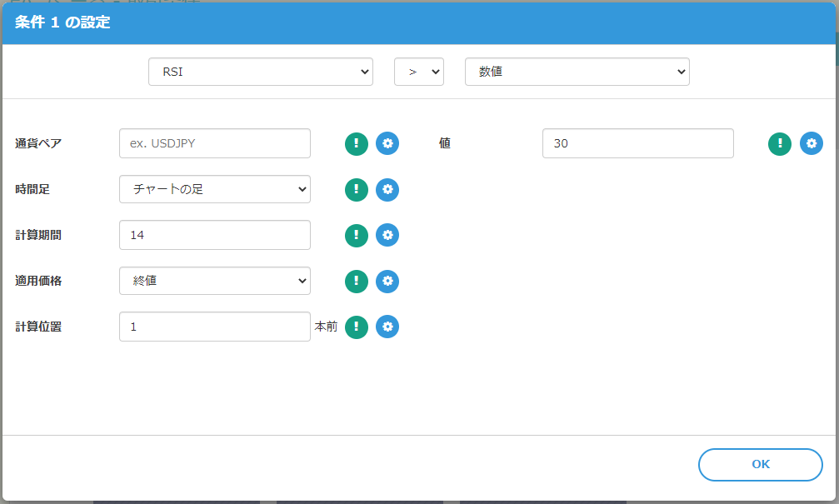This screenshot has height=504, width=839.
Task: Click the green info icon beside 適用価格
Action: point(357,282)
